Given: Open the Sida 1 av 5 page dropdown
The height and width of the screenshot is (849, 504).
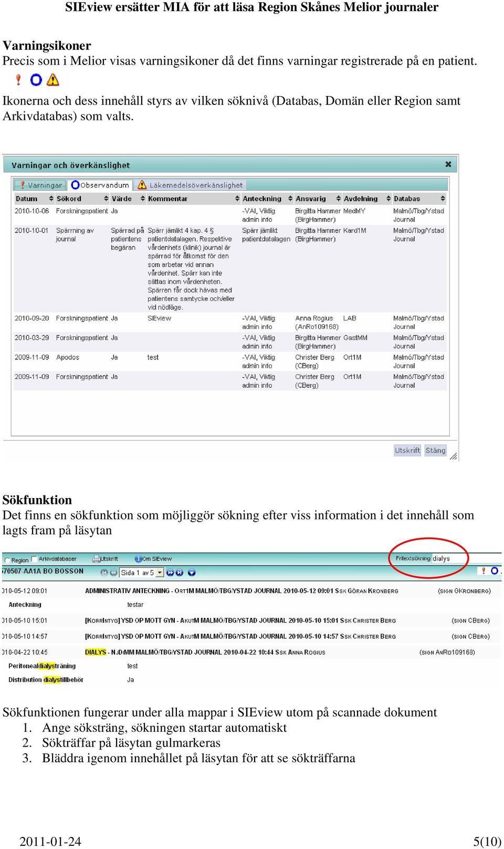Looking at the screenshot, I should tap(142, 573).
